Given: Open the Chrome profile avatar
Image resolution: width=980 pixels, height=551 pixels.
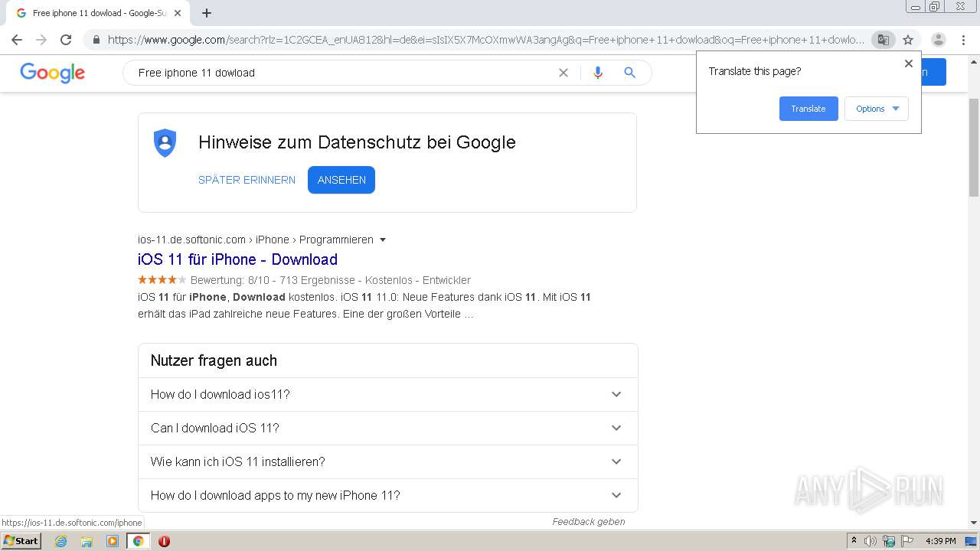Looking at the screenshot, I should [938, 40].
